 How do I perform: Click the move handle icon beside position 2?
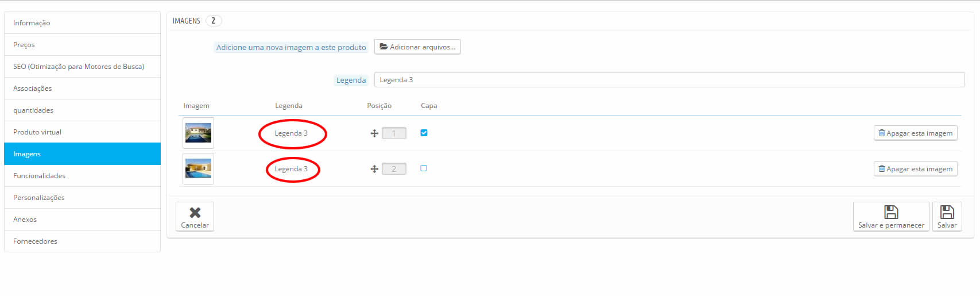(x=374, y=169)
